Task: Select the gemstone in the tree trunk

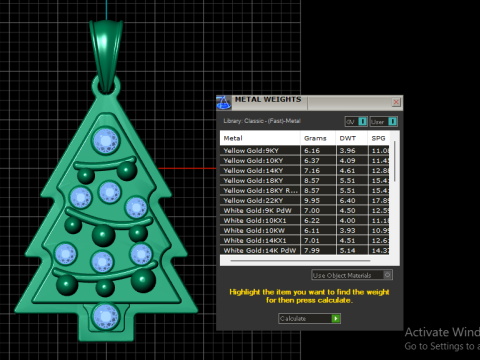Action: tap(106, 317)
